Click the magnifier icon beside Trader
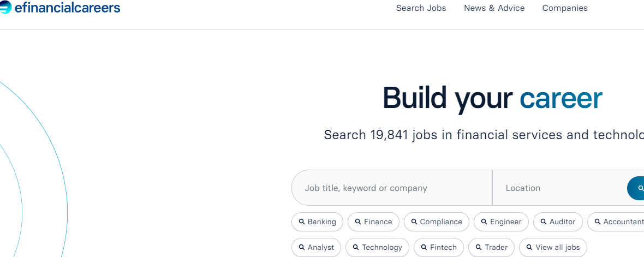 point(479,247)
